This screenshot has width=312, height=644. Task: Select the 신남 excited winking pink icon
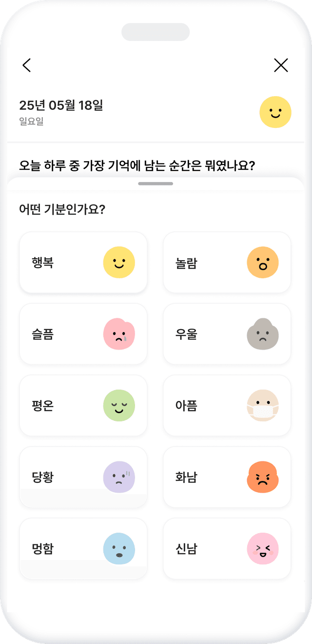263,549
